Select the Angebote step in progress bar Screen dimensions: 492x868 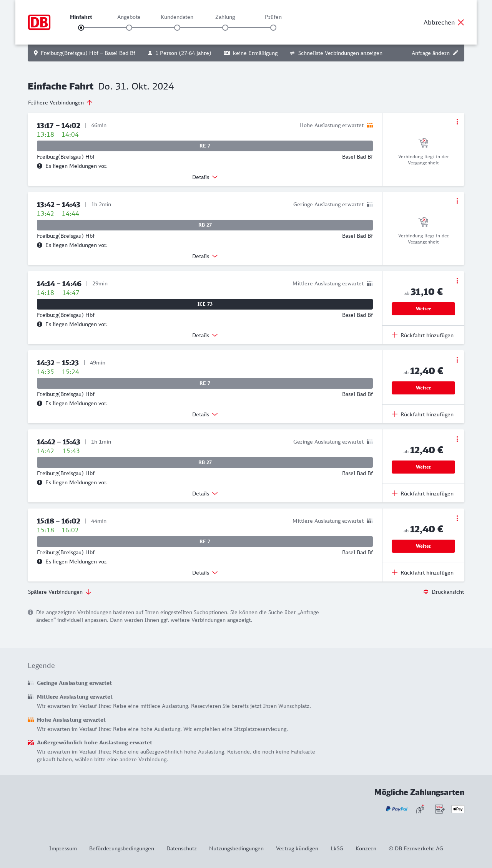[x=129, y=28]
